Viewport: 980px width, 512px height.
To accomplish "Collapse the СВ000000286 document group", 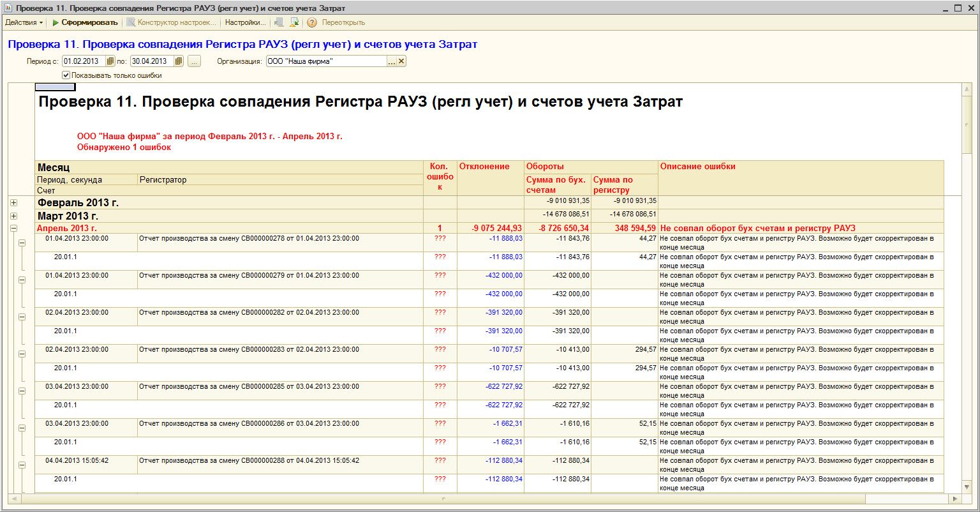I will click(x=22, y=428).
